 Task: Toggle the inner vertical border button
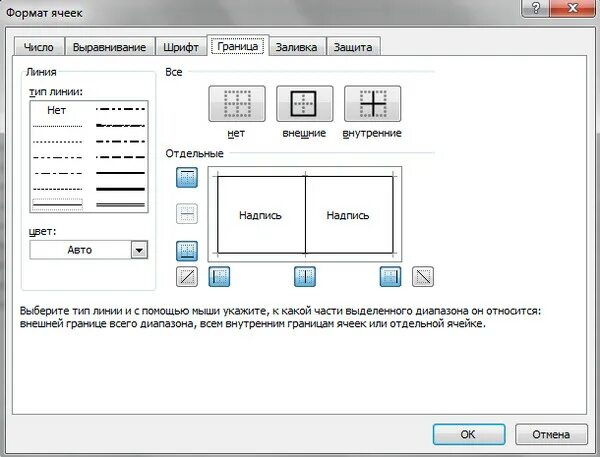305,276
